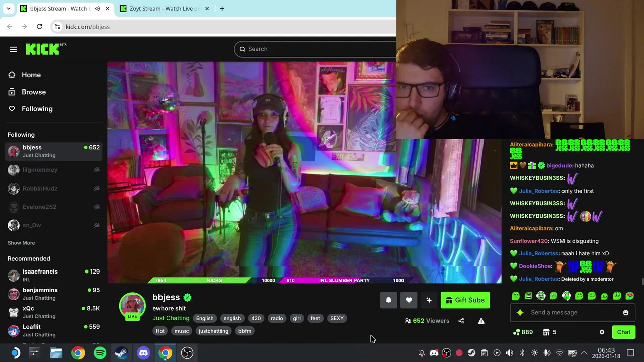Click the justchatting tag
This screenshot has height=362, width=644.
pyautogui.click(x=213, y=331)
